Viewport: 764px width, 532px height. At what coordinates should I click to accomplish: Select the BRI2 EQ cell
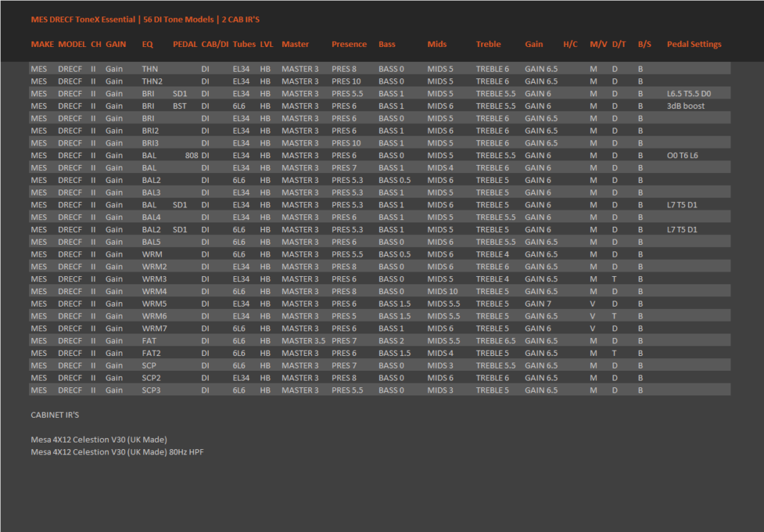tap(150, 131)
